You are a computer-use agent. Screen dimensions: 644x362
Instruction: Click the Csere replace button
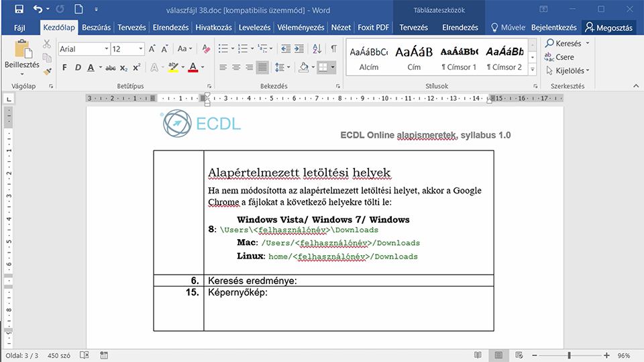(x=559, y=57)
